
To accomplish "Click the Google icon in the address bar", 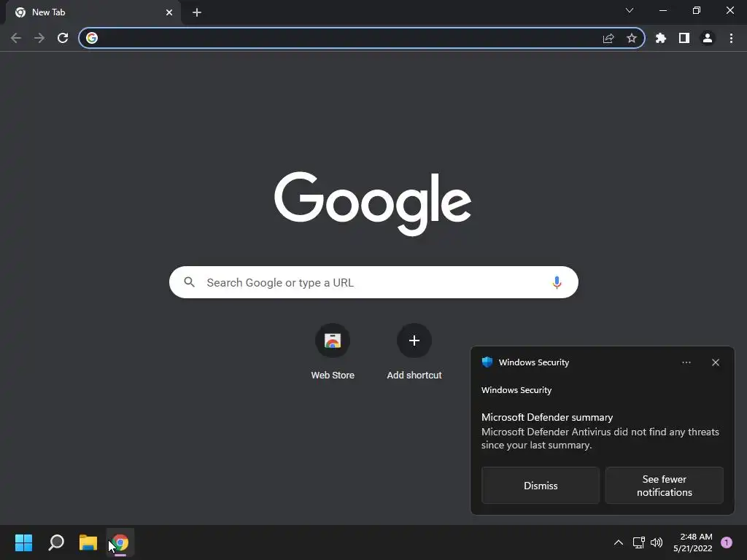I will [92, 38].
